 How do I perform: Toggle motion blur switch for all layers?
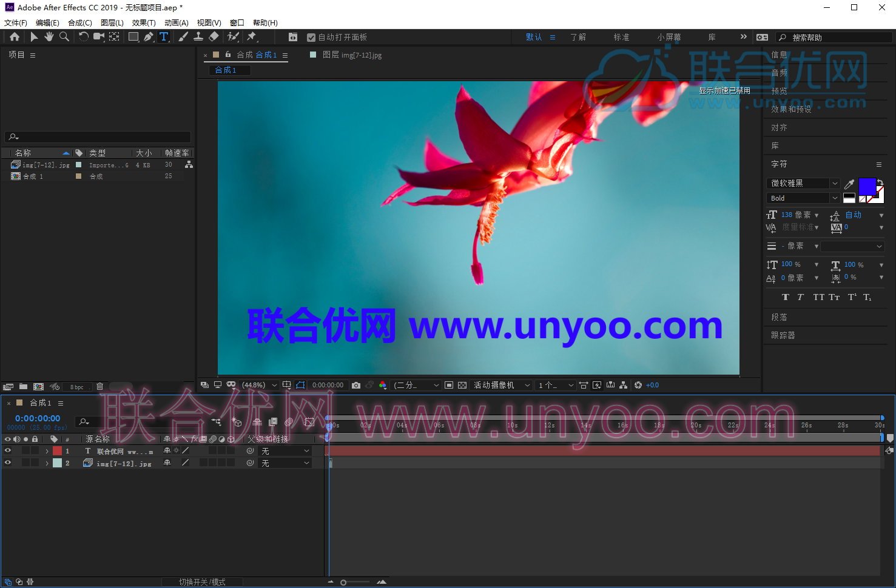point(289,422)
